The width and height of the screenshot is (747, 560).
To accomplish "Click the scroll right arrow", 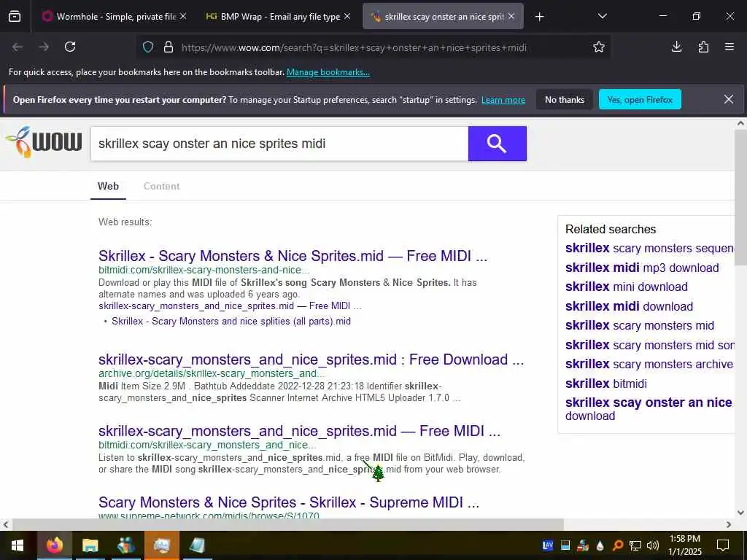I will click(729, 524).
